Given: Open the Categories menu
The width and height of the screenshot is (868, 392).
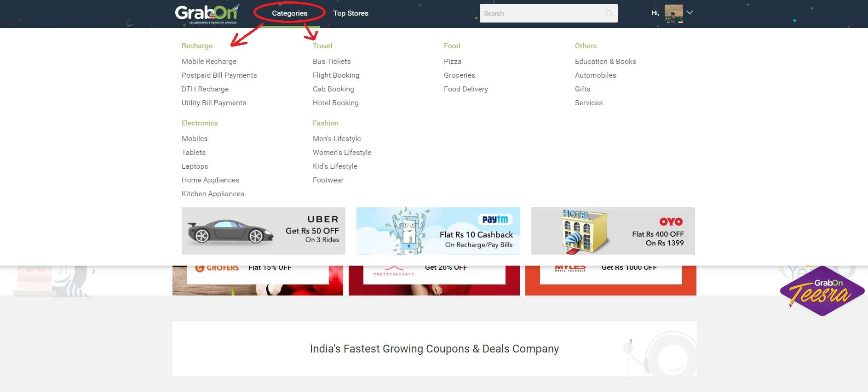Looking at the screenshot, I should (289, 13).
